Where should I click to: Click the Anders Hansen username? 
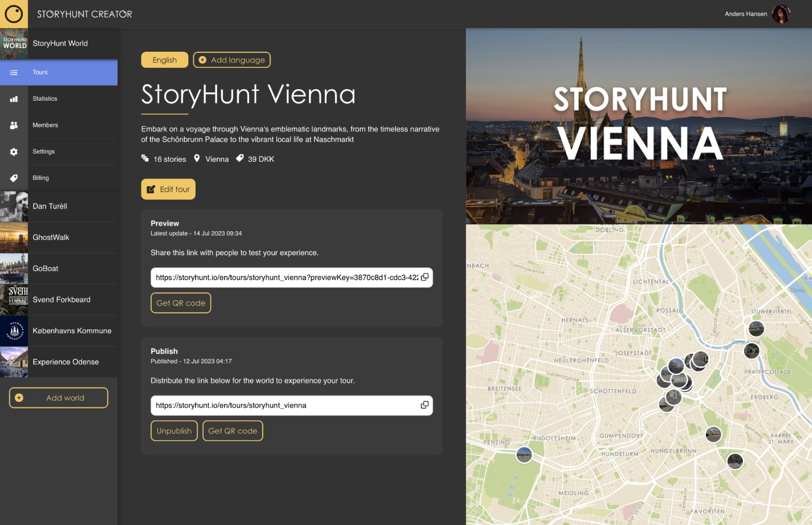pyautogui.click(x=746, y=14)
